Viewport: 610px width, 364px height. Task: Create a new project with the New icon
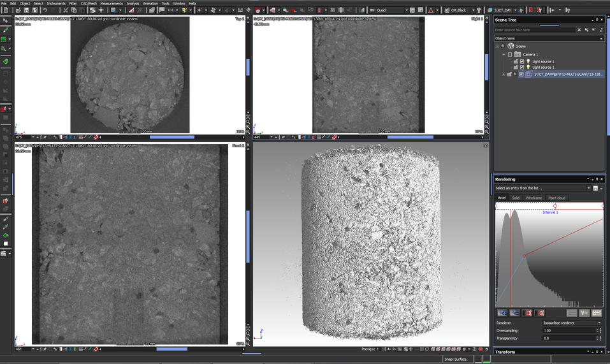tap(6, 10)
